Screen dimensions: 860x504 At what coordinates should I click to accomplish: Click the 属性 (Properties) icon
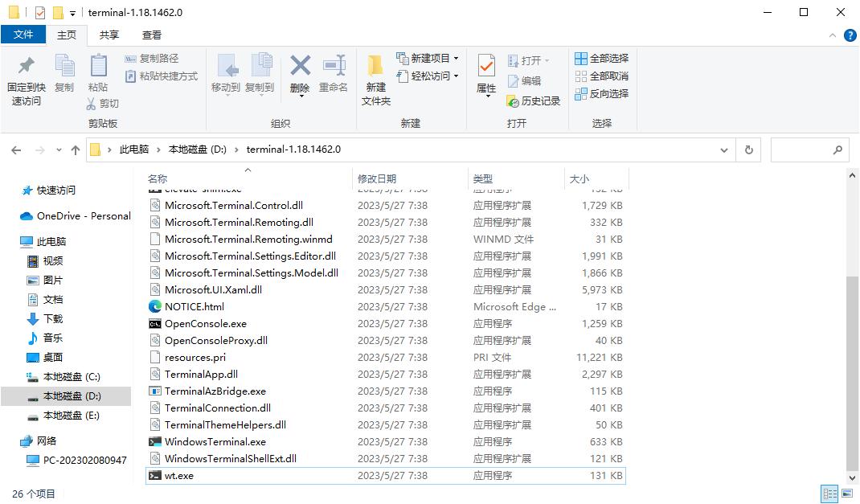(x=485, y=76)
